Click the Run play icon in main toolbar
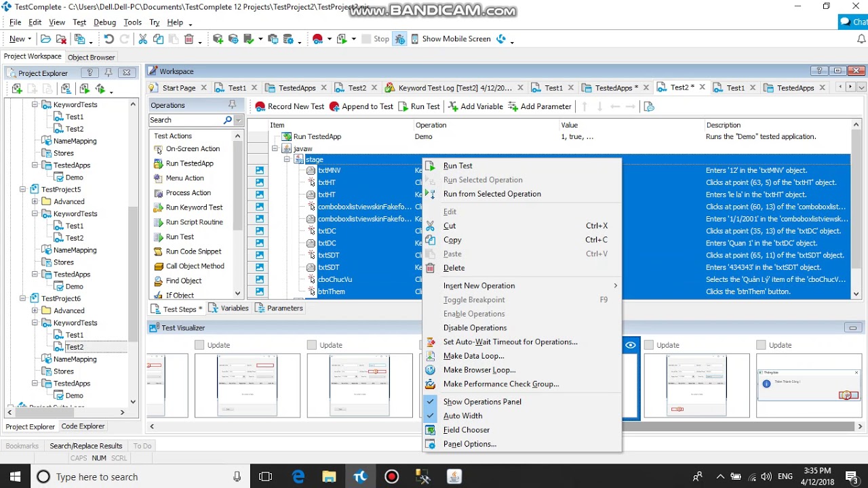 (x=341, y=39)
